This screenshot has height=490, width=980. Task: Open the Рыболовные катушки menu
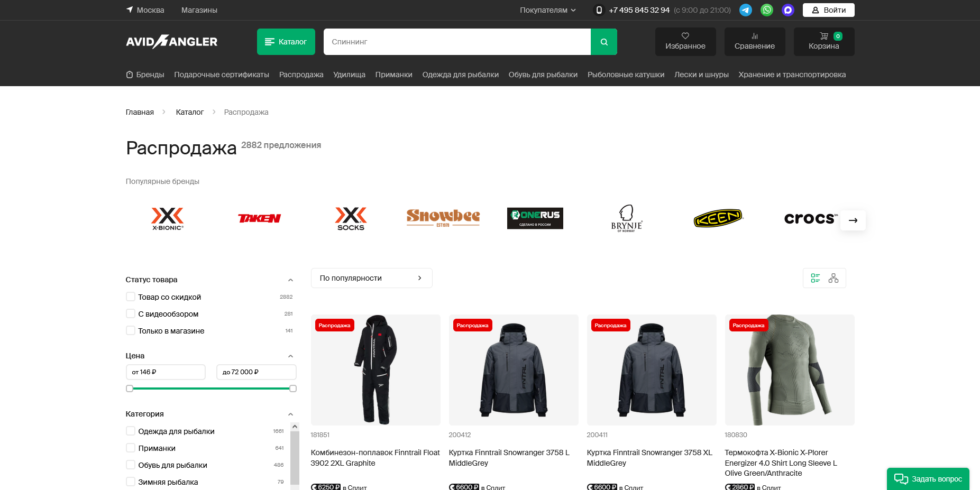[x=626, y=75]
